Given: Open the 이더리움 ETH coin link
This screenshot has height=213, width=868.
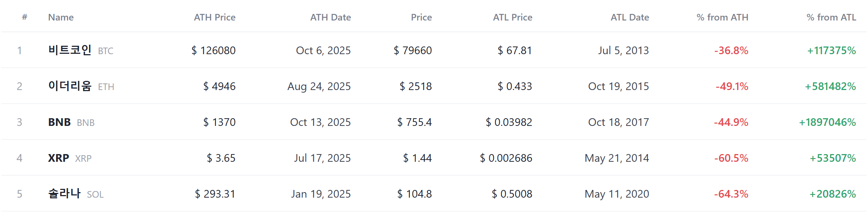Looking at the screenshot, I should coord(81,86).
